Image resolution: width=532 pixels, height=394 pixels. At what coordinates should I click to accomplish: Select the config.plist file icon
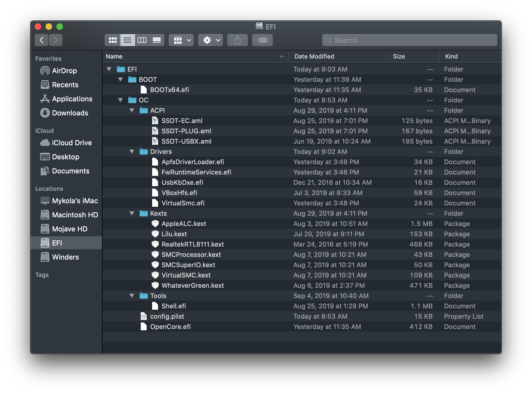144,316
